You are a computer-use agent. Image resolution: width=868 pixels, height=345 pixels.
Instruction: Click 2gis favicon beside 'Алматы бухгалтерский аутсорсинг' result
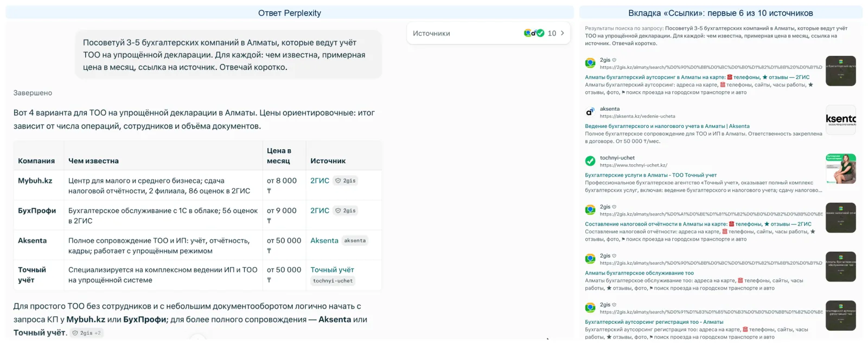pyautogui.click(x=590, y=63)
